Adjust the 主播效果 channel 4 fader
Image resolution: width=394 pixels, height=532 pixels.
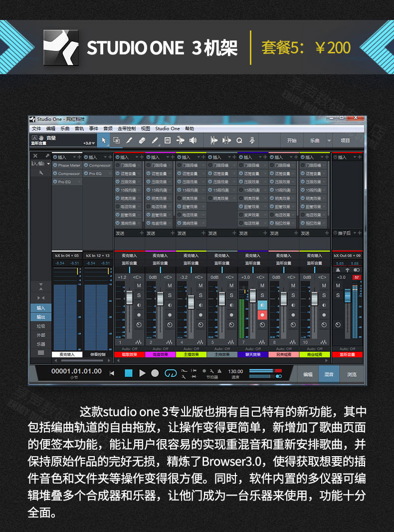tap(191, 302)
